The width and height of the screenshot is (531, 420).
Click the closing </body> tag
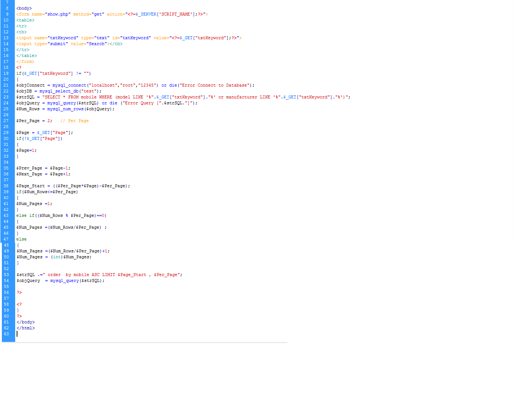26,322
